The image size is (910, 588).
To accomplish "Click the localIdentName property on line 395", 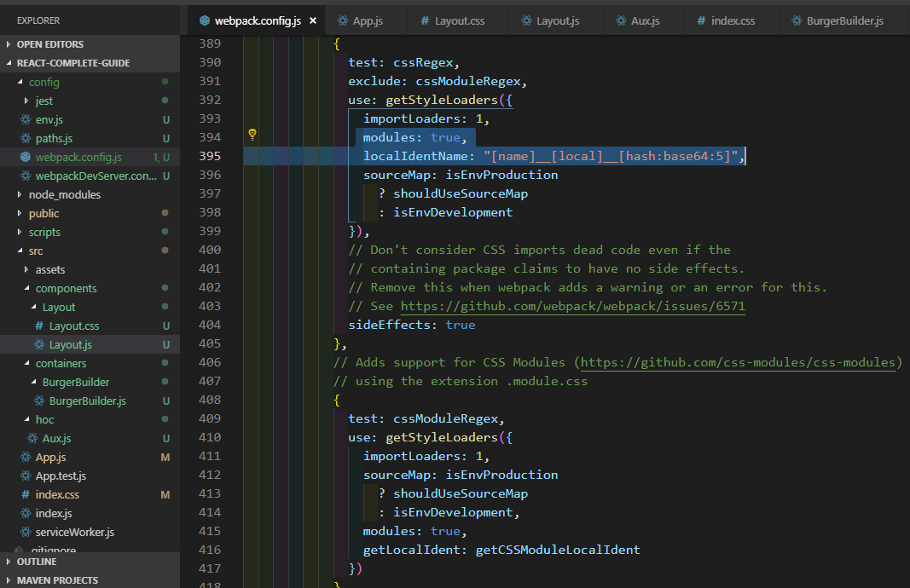I will click(415, 156).
